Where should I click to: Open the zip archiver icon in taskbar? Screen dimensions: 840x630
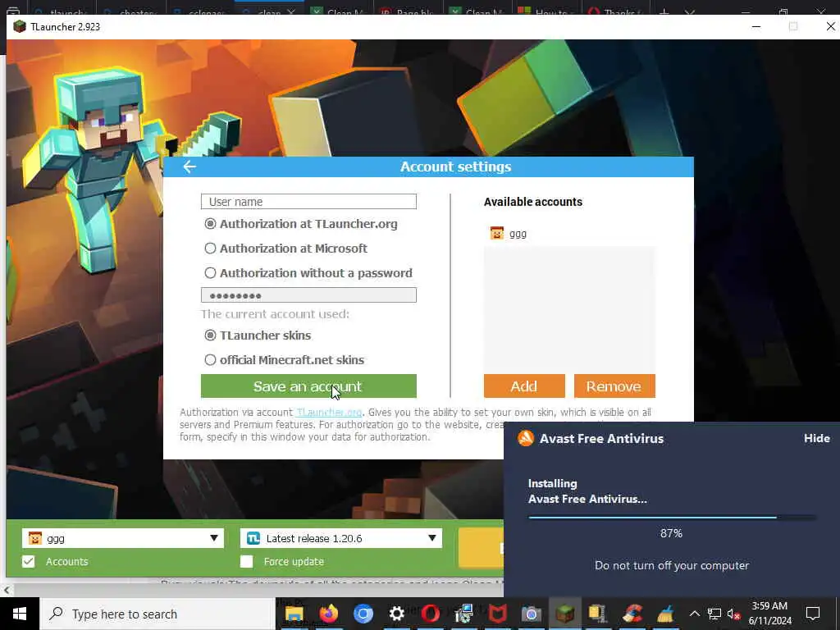[x=598, y=614]
